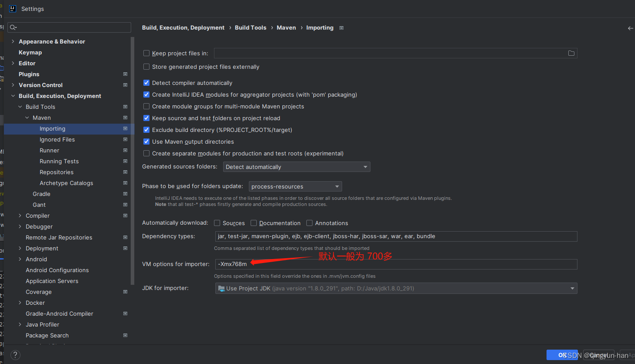Click the breadcrumb project-settings icon next to Importing
The image size is (635, 364).
341,28
